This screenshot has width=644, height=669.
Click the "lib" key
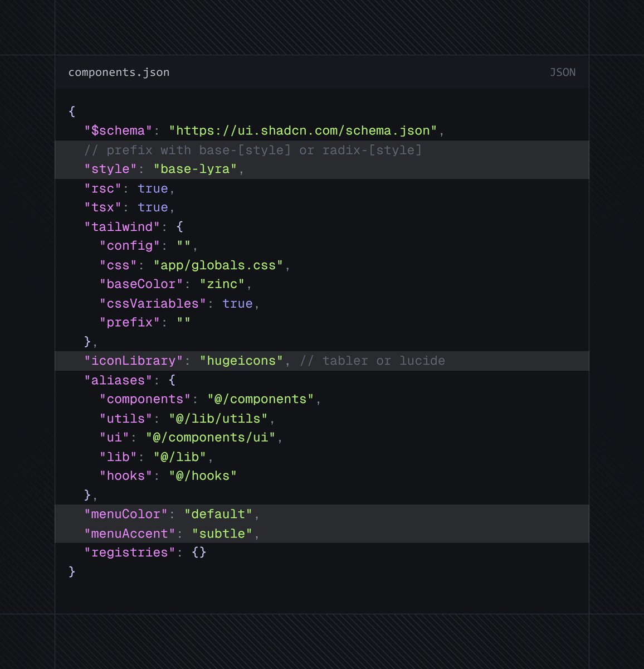[x=118, y=457]
